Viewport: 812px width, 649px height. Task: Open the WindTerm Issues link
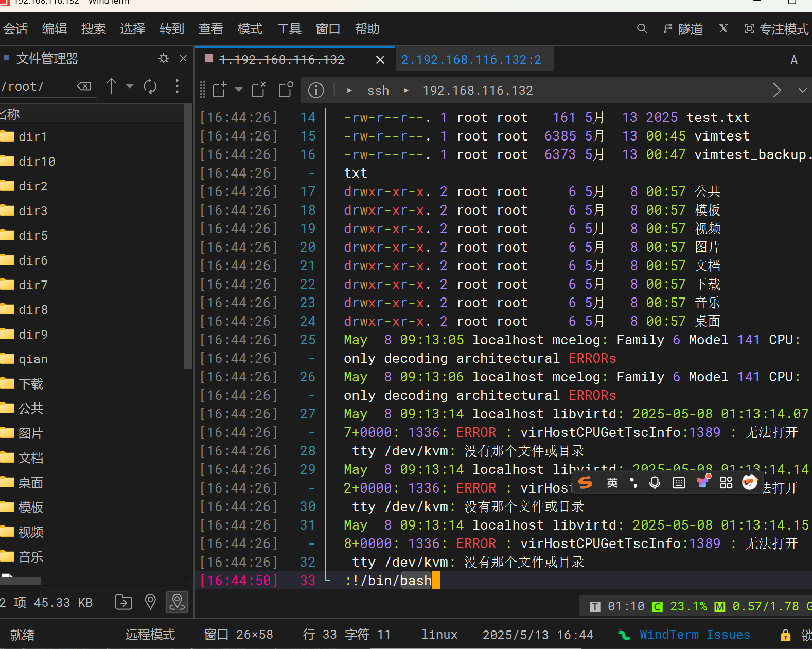(x=695, y=635)
